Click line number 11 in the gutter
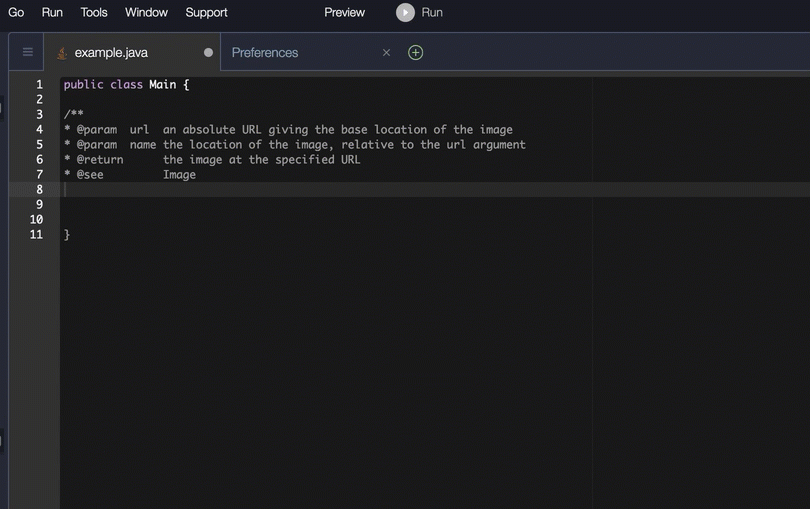 (x=37, y=235)
